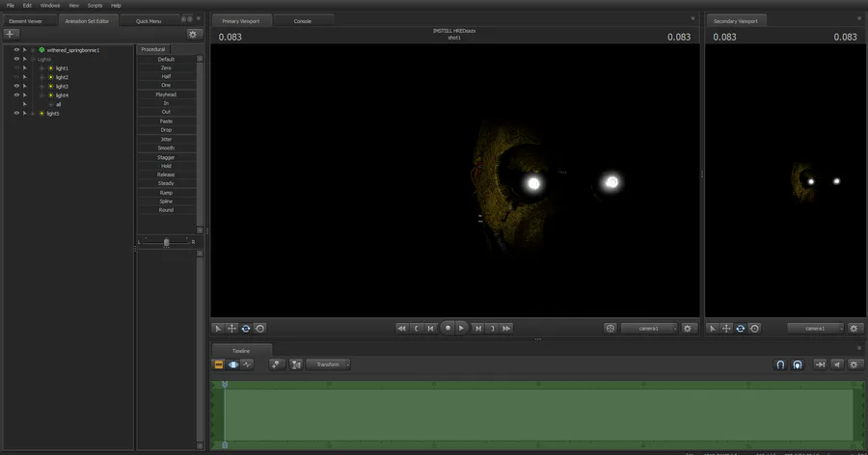The height and width of the screenshot is (455, 868).
Task: Apply the Jitter procedural preset
Action: [x=166, y=140]
